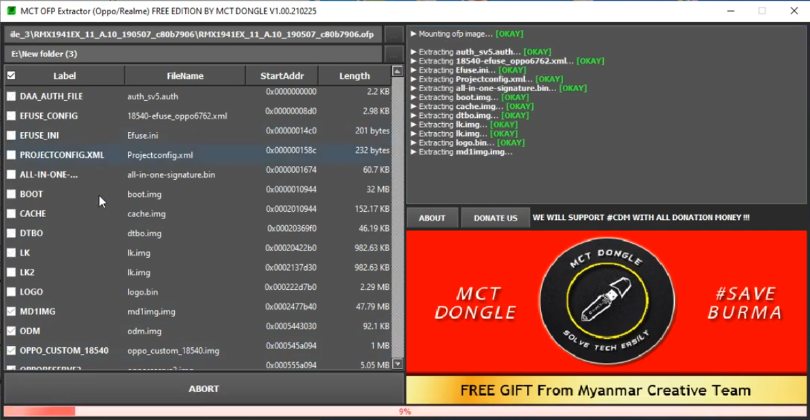Click the partition list vertical scrollbar thumb

(397, 217)
